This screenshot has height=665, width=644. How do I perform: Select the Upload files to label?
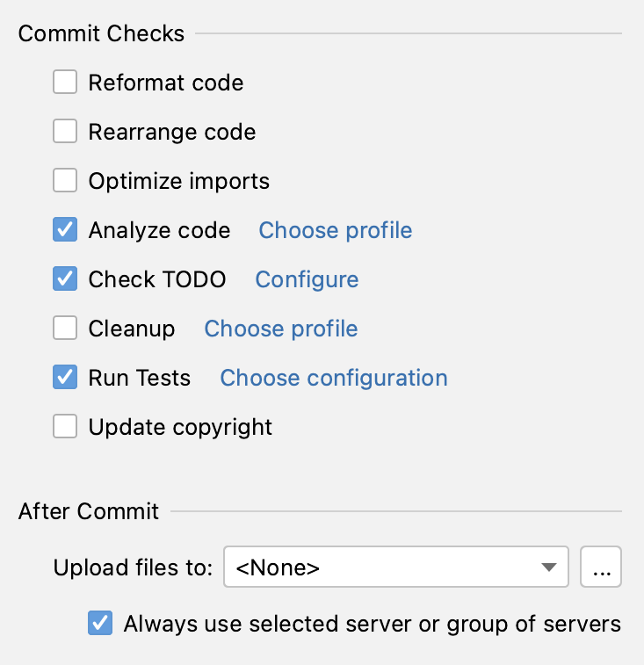[133, 567]
